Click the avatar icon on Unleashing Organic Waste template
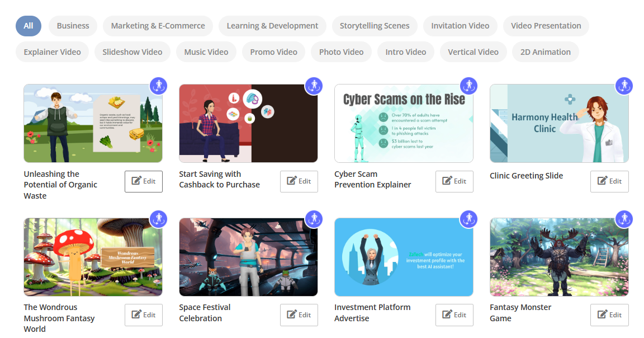The width and height of the screenshot is (644, 338). point(158,86)
